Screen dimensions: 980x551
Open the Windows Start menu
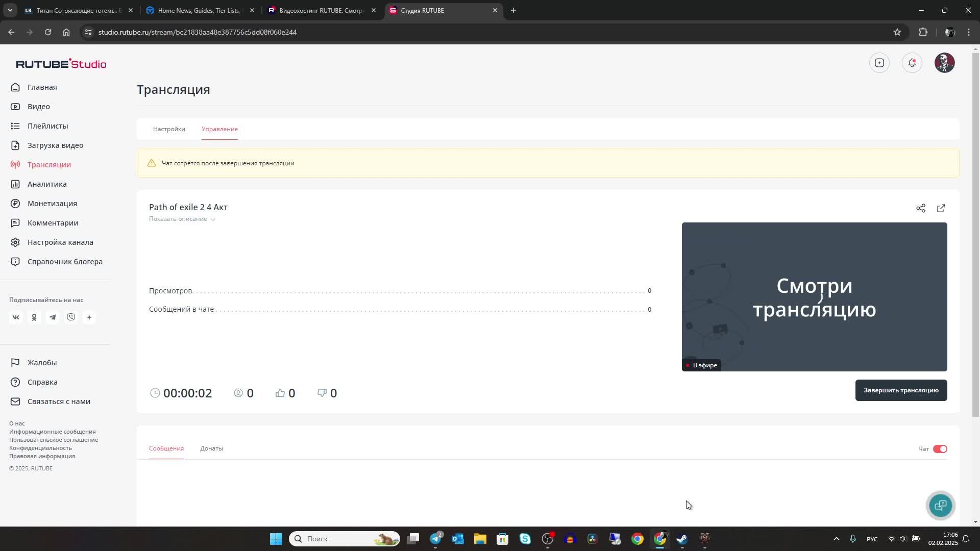click(276, 539)
